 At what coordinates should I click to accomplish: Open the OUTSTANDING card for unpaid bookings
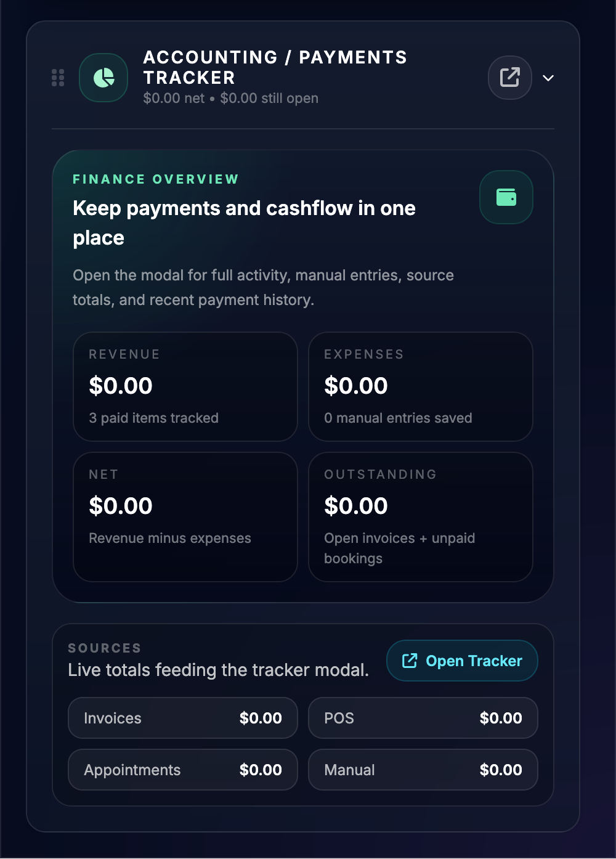pyautogui.click(x=421, y=516)
